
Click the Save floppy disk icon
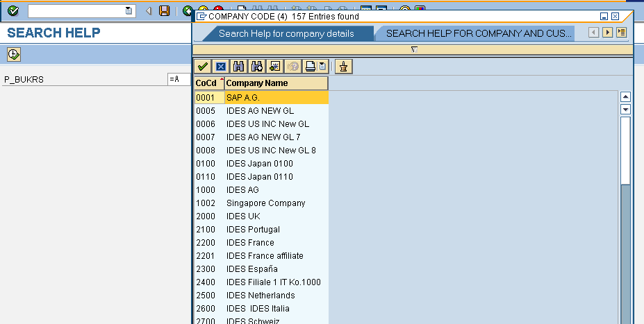tap(164, 10)
